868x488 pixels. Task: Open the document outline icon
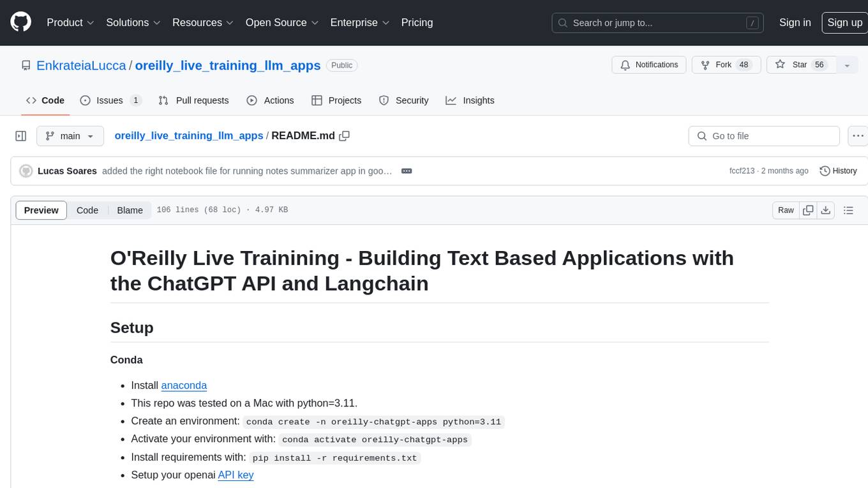[x=848, y=210]
